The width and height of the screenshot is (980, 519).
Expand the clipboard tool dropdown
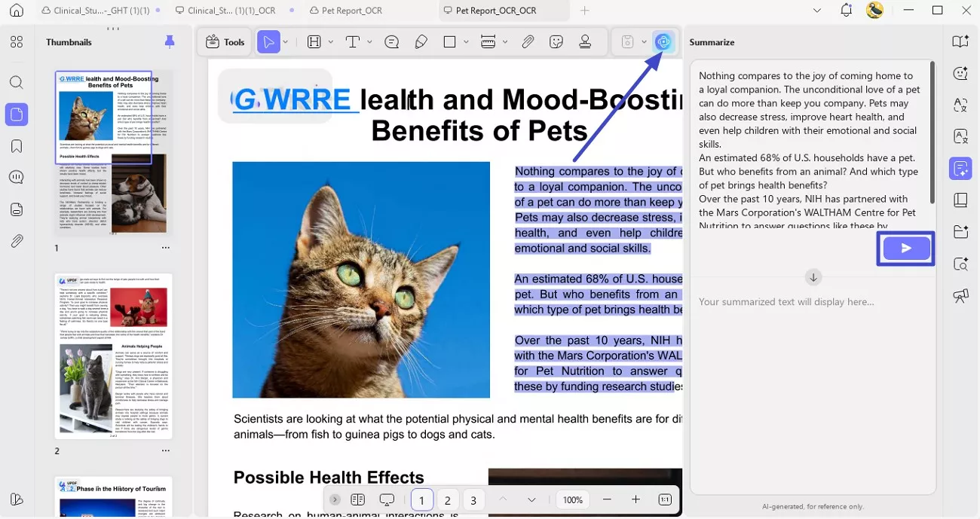[x=643, y=42]
